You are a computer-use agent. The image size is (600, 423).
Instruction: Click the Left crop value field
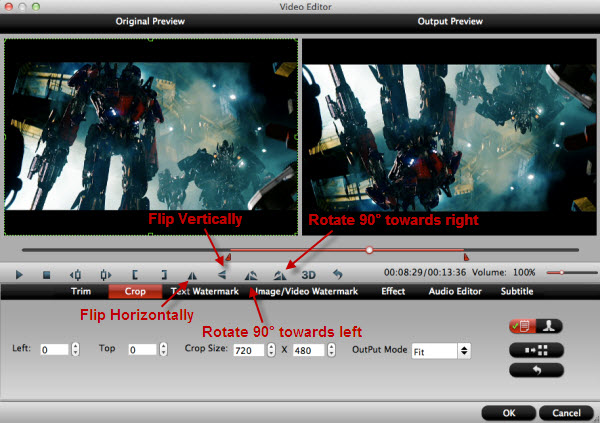coord(54,350)
